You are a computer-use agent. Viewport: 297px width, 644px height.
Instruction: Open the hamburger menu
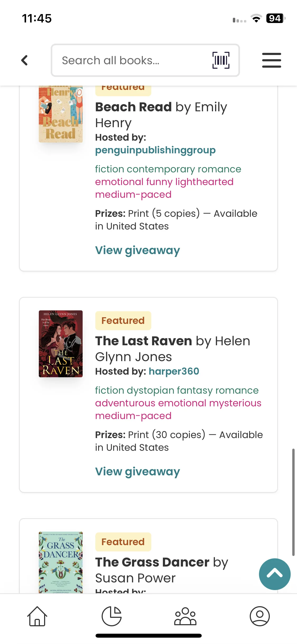click(x=271, y=60)
